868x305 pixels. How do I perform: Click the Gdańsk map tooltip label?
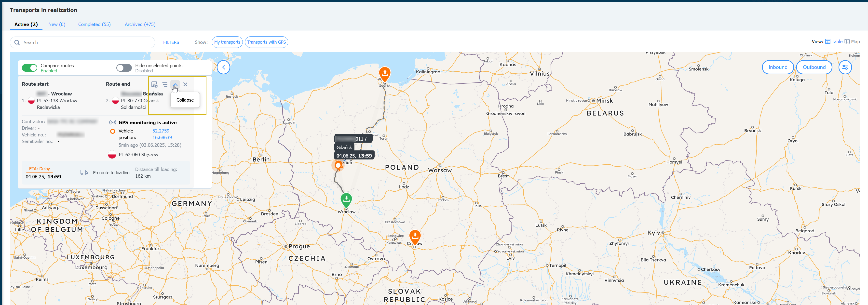(344, 147)
